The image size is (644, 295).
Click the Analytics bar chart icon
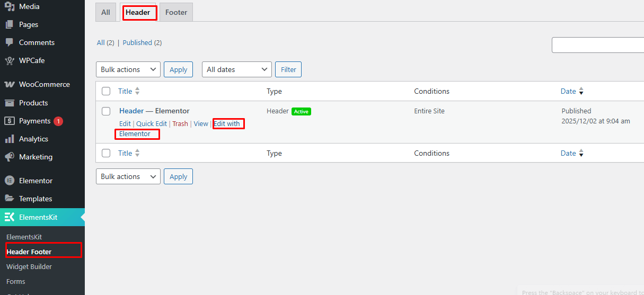[x=9, y=139]
